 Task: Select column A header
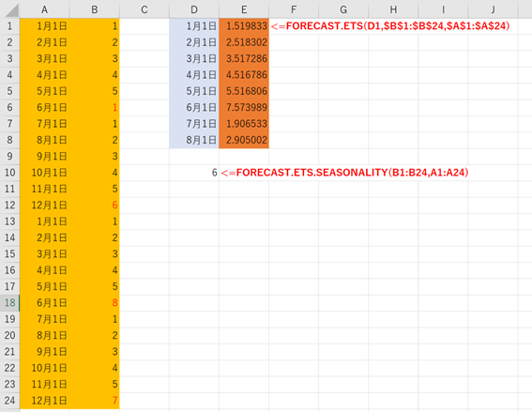coord(44,9)
